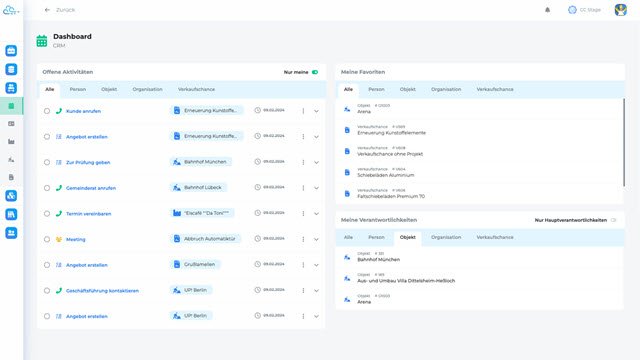The image size is (640, 360).
Task: Check the circle for Gemeinderat anrufen
Action: coord(47,188)
